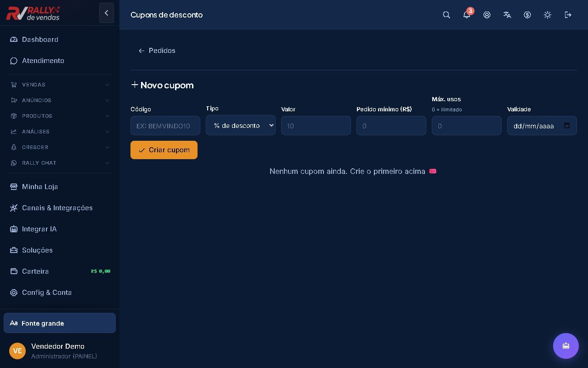Expand the ANÁLISES section
This screenshot has height=368, width=588.
[60, 132]
